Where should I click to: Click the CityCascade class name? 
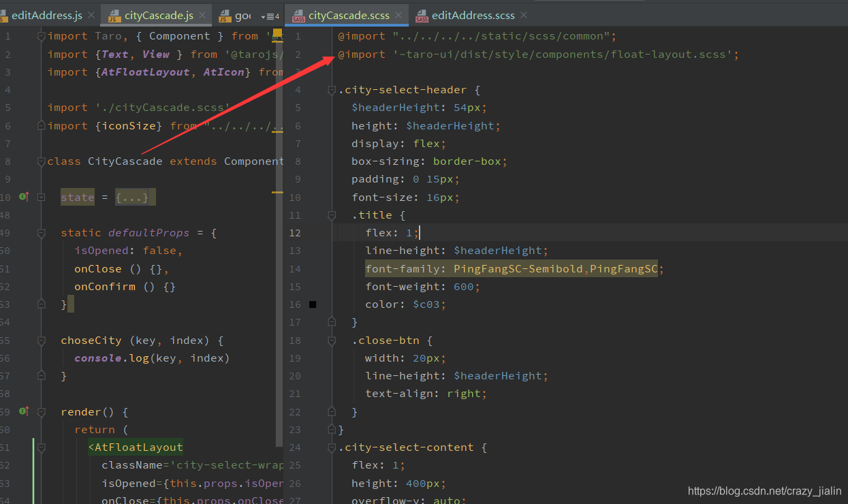[125, 161]
